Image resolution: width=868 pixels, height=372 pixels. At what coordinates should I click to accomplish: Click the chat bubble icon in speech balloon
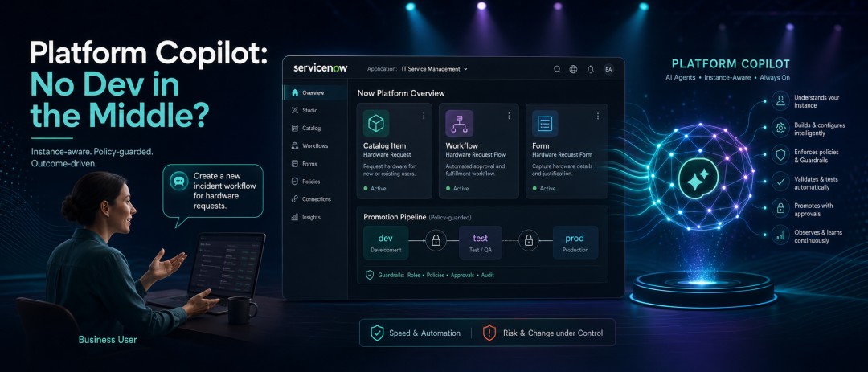(x=178, y=181)
